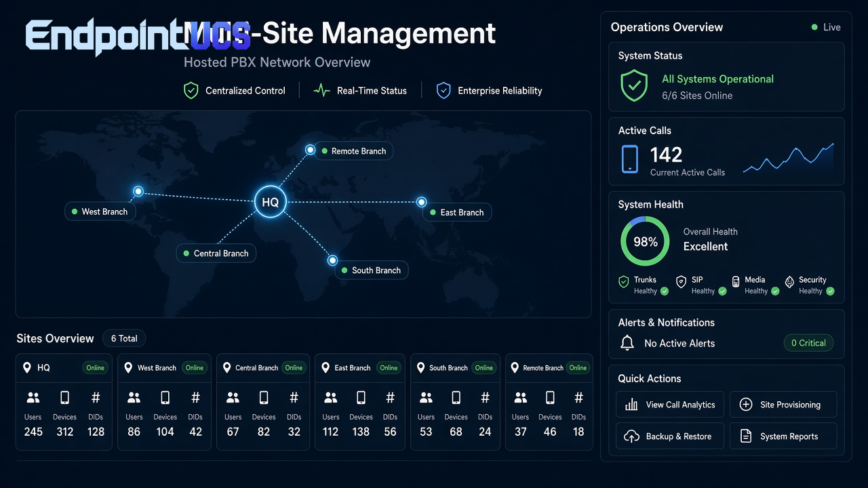The width and height of the screenshot is (868, 488).
Task: Click the 98% system health ring
Action: click(x=645, y=241)
